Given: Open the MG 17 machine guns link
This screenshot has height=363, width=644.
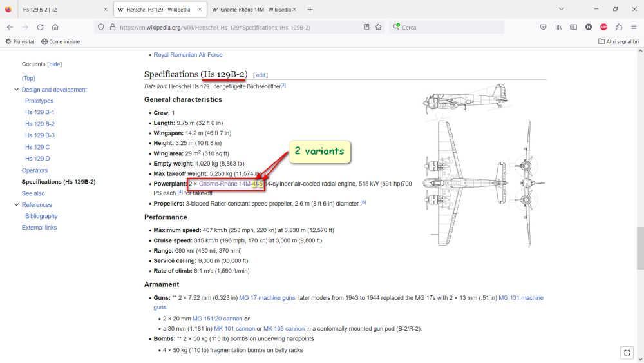Looking at the screenshot, I should 267,298.
